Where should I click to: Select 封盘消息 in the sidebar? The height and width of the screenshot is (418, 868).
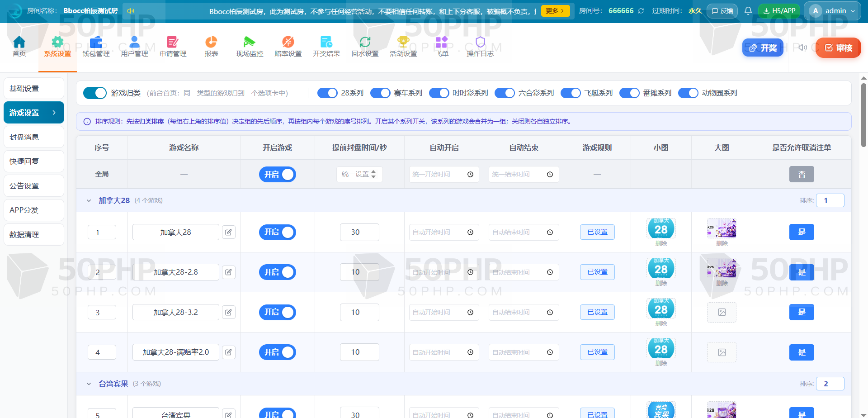pos(34,137)
